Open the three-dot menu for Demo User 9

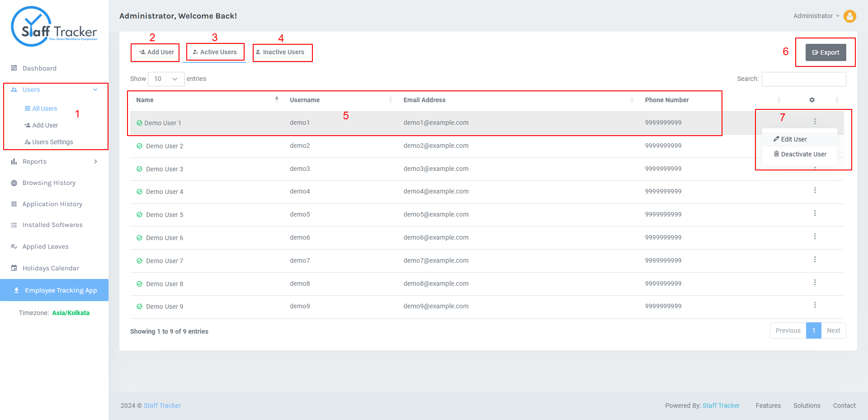[815, 305]
